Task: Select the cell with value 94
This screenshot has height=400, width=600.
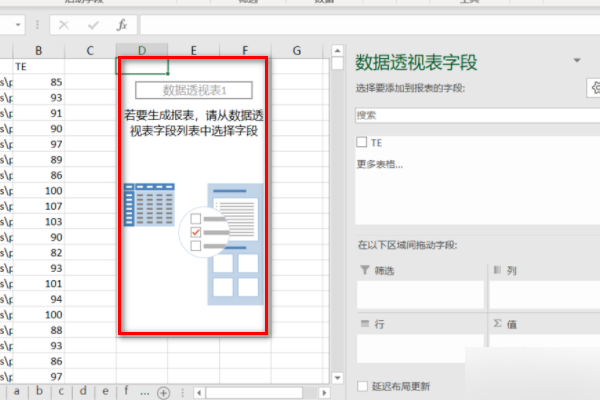Action: [39, 299]
